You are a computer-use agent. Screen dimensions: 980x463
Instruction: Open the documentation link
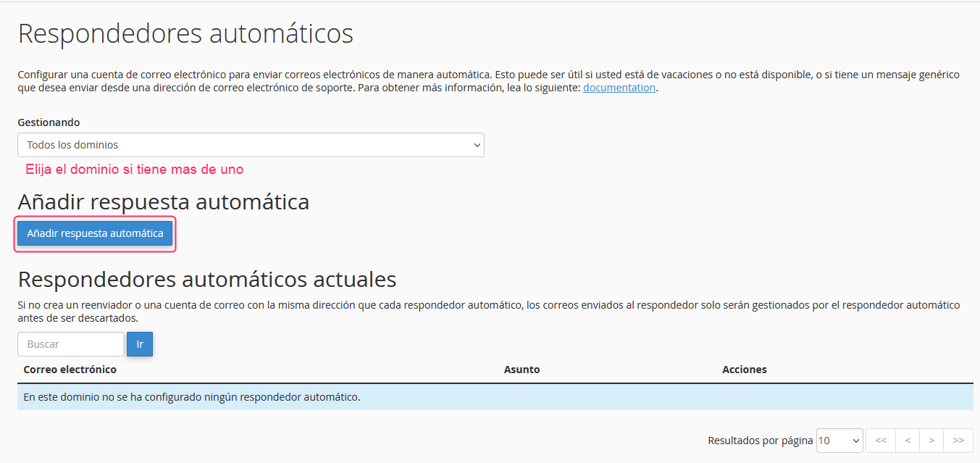click(619, 88)
